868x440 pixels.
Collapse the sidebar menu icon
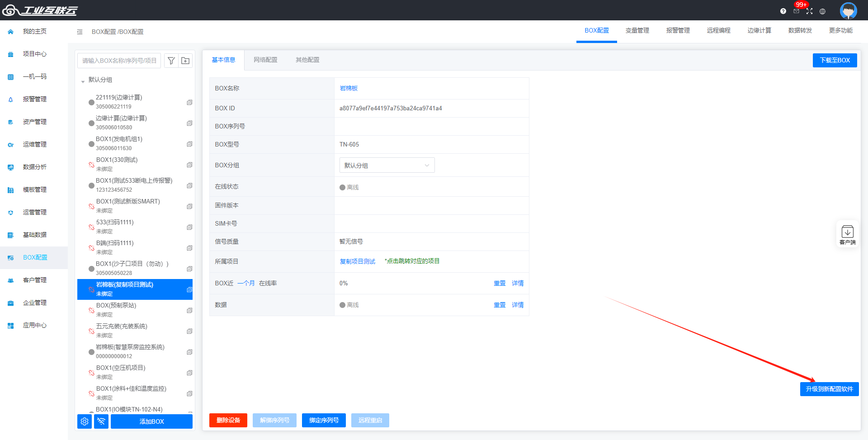(x=80, y=32)
